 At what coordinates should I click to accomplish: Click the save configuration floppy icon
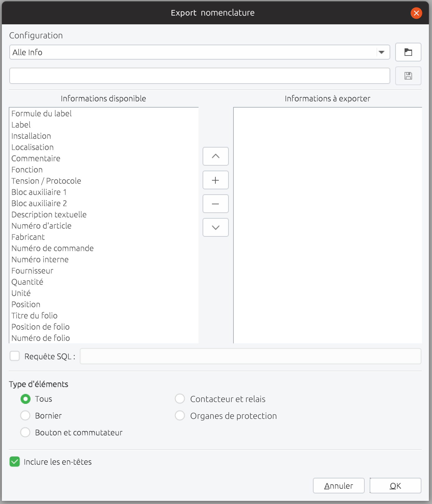click(x=408, y=76)
